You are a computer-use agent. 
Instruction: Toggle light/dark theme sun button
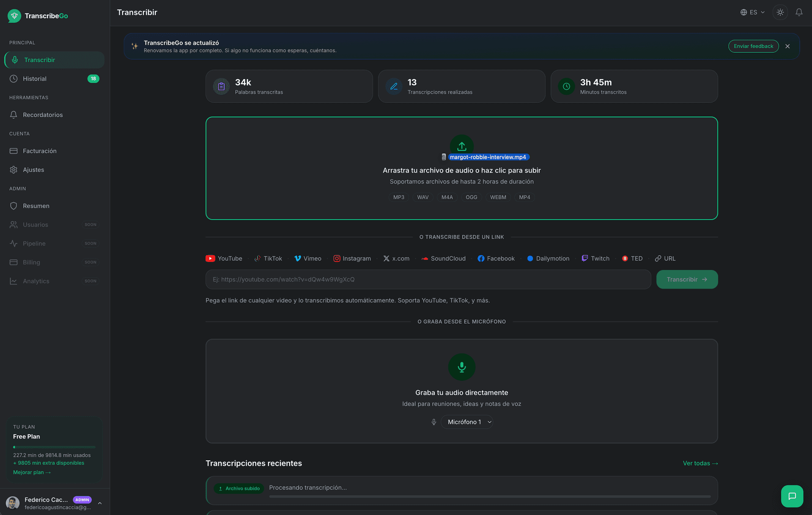click(780, 12)
